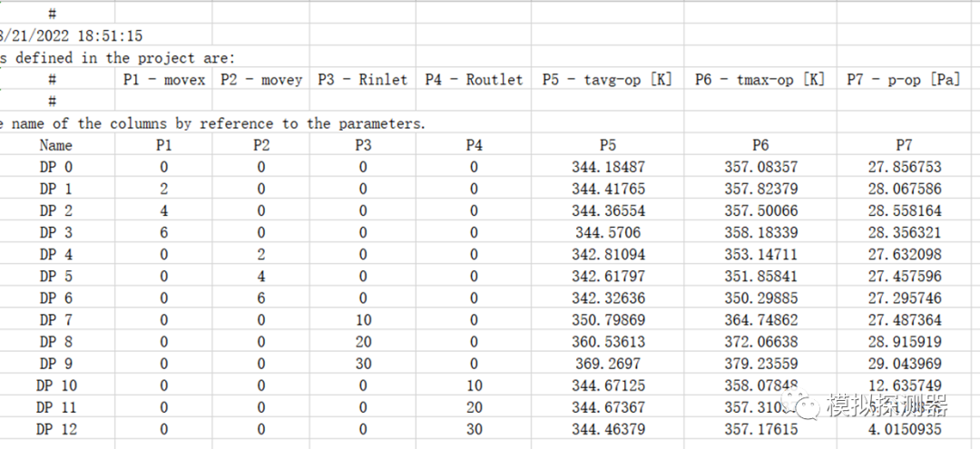The width and height of the screenshot is (980, 449).
Task: Select cell 'P7 - p-op [Pa]'
Action: (x=904, y=79)
